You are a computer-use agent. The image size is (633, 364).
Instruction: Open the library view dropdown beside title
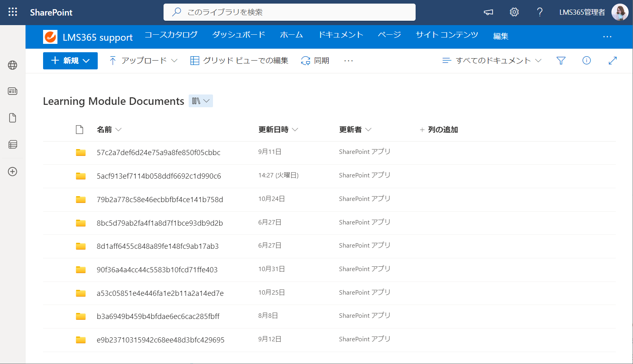click(201, 101)
